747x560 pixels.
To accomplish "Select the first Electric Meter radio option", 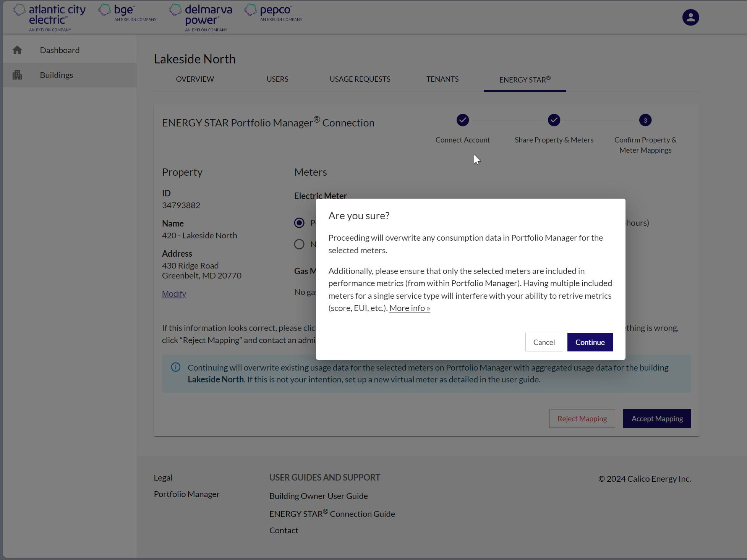I will [299, 223].
